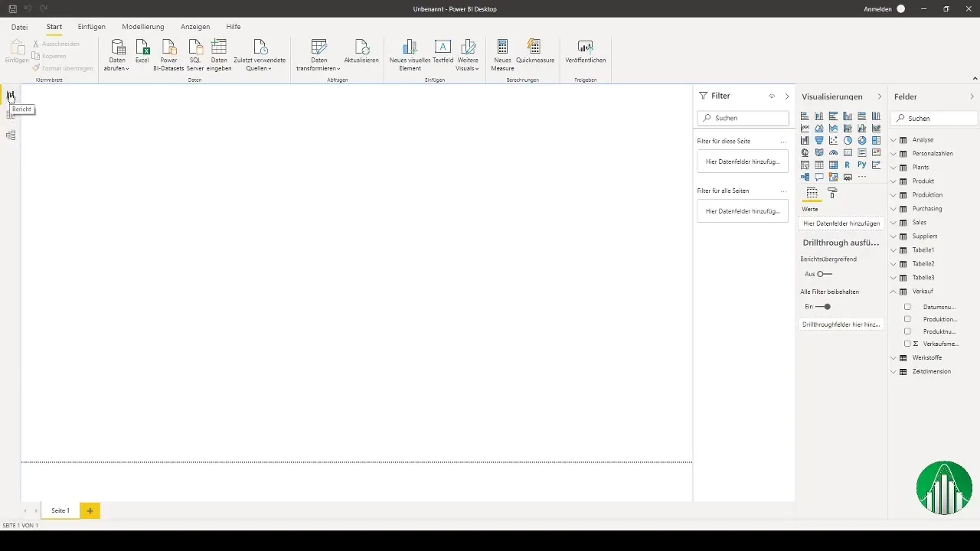Check the Produktion... field checkbox under Verkauf

[907, 319]
